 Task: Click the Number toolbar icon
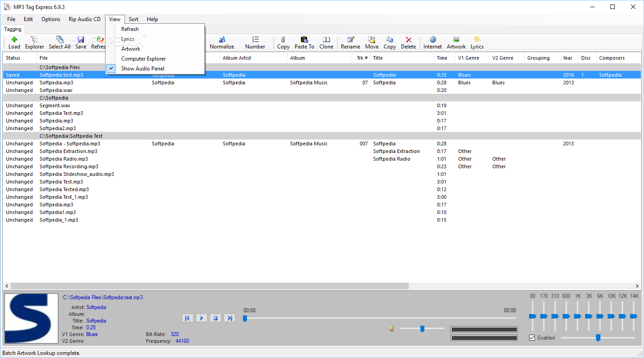tap(255, 40)
